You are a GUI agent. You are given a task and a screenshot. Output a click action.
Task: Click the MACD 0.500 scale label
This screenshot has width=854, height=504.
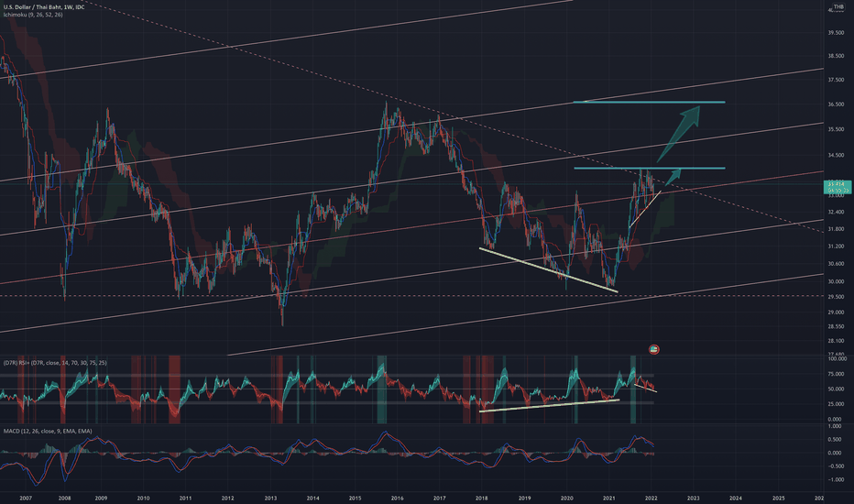point(835,440)
